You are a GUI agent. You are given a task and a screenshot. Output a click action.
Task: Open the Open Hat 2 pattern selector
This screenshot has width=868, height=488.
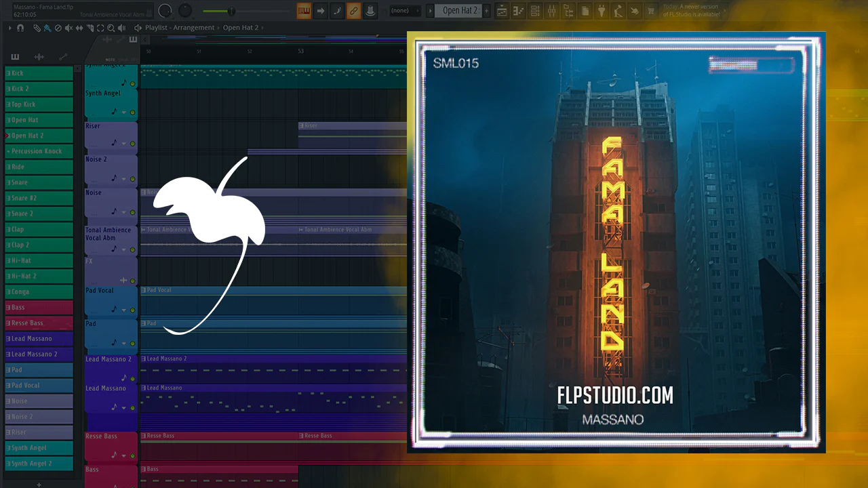click(460, 11)
